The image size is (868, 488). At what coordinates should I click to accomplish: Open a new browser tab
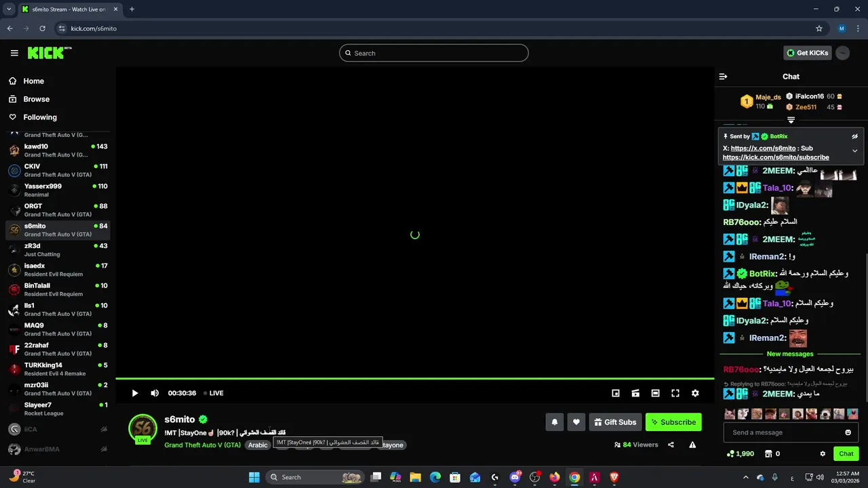pos(132,9)
